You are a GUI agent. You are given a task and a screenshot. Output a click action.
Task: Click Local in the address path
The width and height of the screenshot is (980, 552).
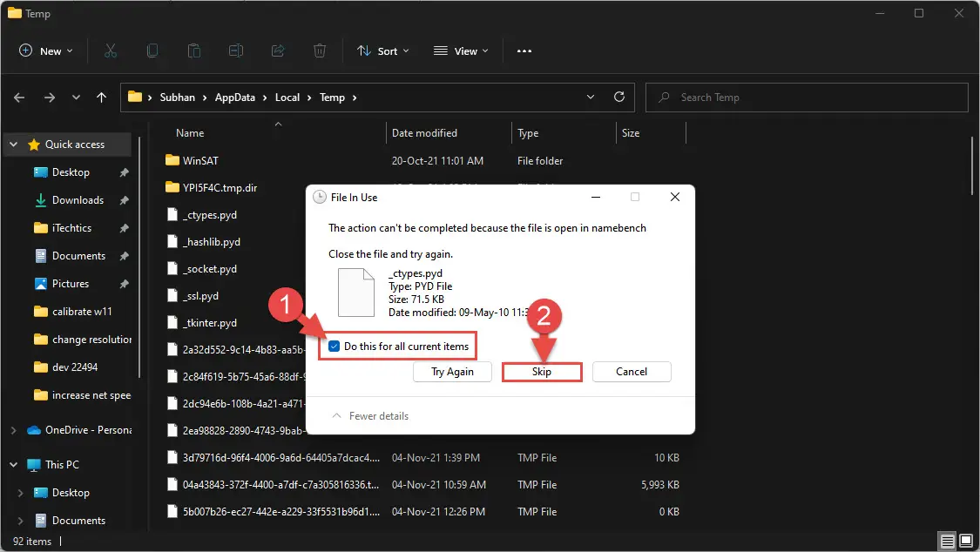pyautogui.click(x=287, y=98)
